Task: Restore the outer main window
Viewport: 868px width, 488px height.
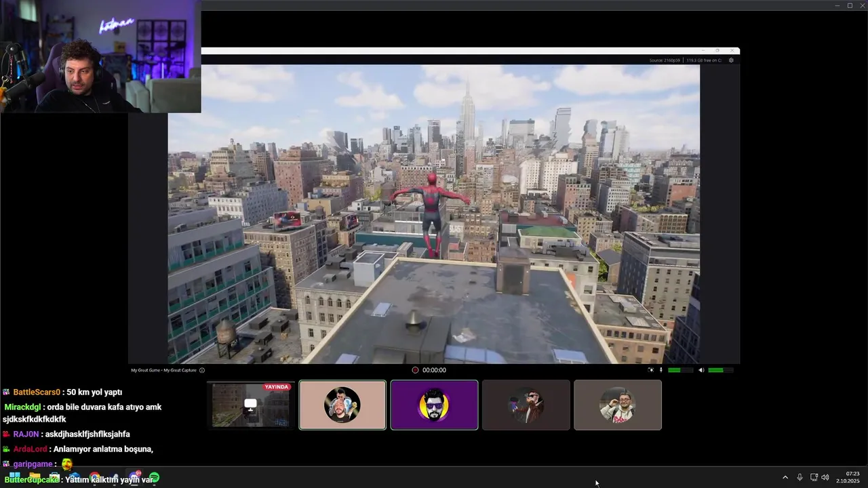Action: coord(850,5)
